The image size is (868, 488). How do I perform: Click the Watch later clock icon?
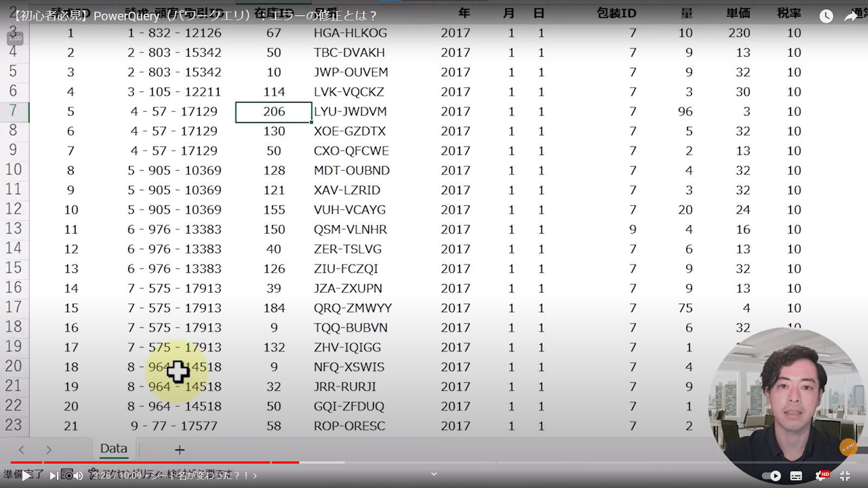(826, 16)
